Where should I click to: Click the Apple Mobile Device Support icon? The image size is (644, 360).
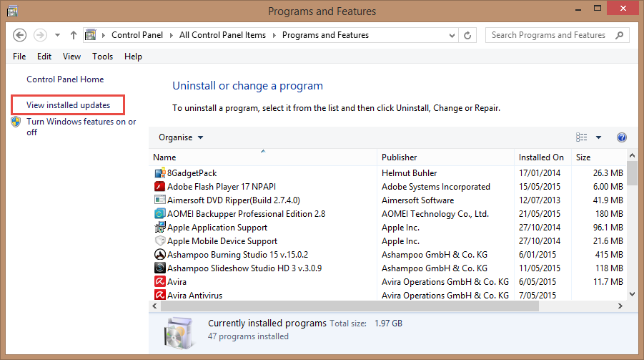(x=160, y=240)
